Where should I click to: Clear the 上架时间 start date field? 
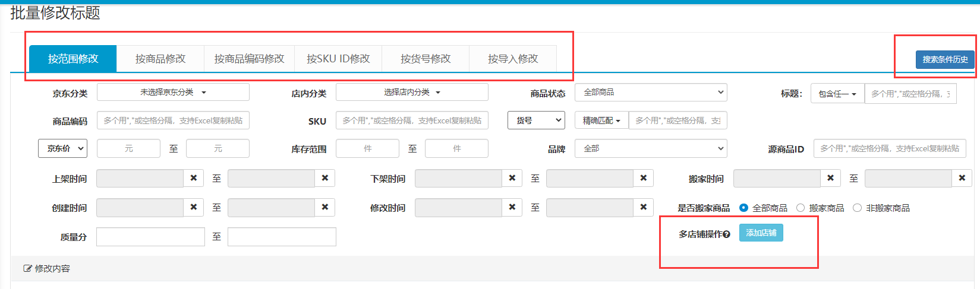click(194, 178)
